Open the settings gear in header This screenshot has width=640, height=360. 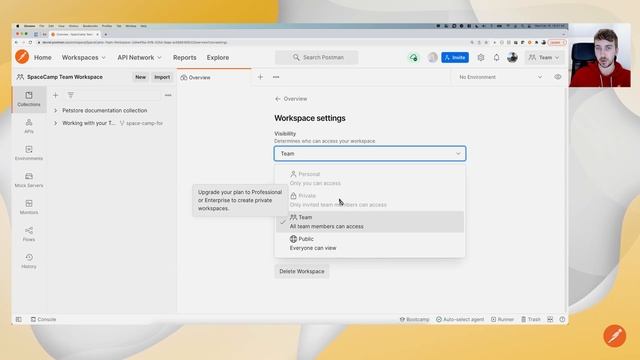click(x=481, y=58)
